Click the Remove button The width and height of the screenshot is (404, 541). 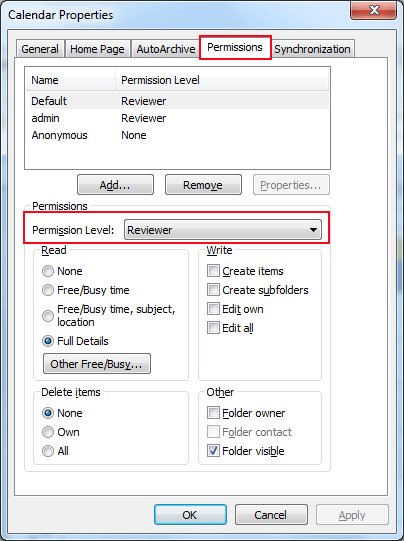coord(203,185)
